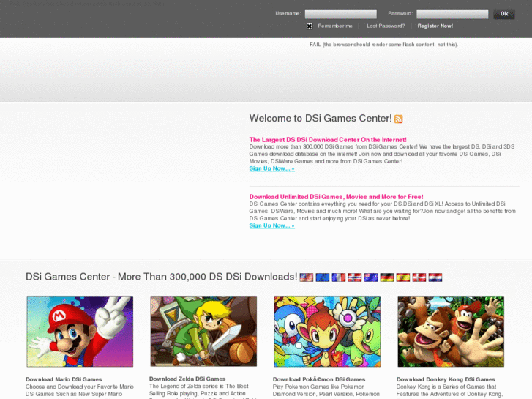532x399 pixels.
Task: Open The Largest DS DSi Download Center heading
Action: [x=328, y=140]
